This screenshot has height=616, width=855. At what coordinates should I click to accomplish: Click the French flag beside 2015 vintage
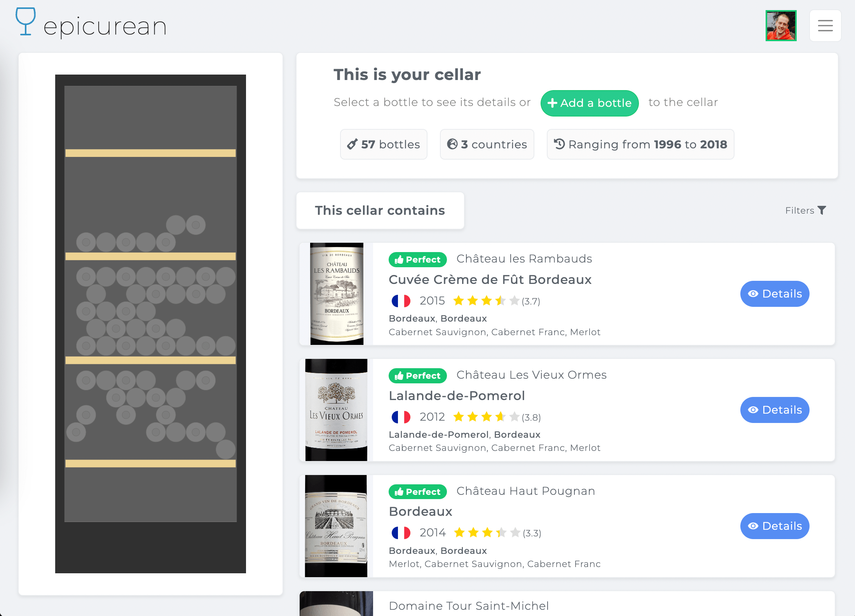pos(401,301)
